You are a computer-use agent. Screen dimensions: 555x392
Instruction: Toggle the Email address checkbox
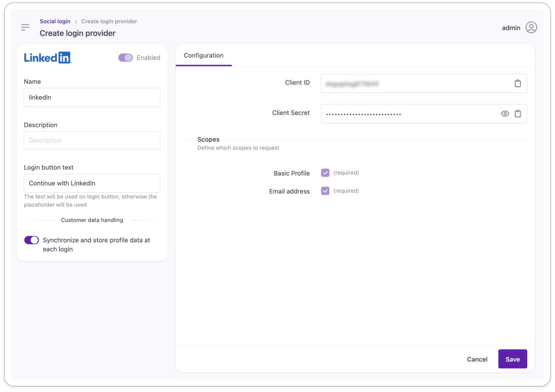pos(325,191)
